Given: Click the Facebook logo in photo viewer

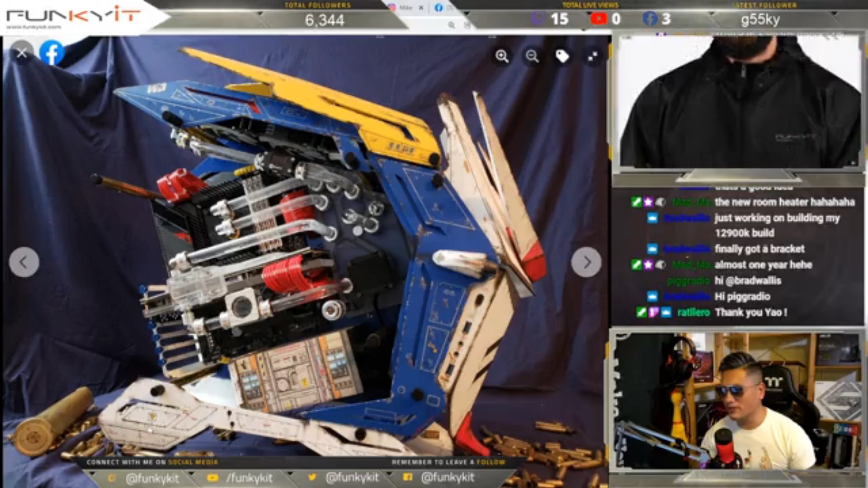Looking at the screenshot, I should [x=52, y=53].
